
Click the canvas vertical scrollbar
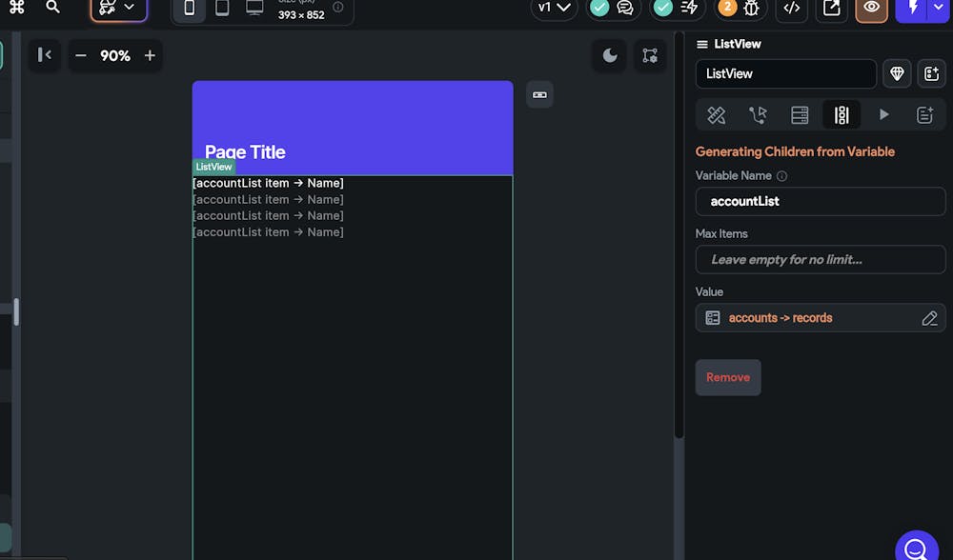[x=679, y=237]
